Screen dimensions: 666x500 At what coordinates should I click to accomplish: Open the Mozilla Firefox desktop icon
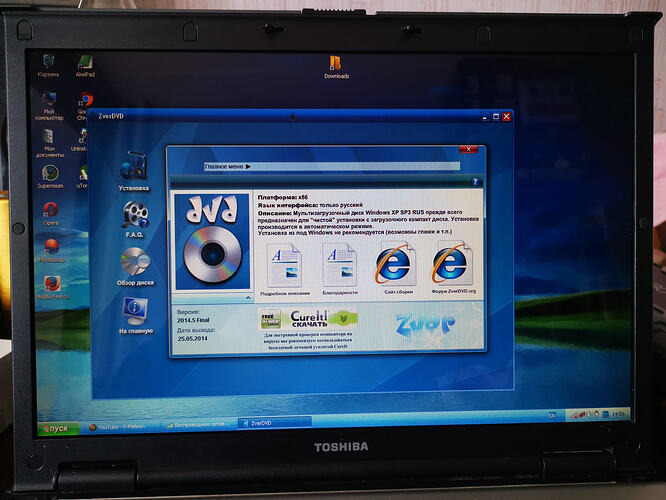[x=52, y=287]
